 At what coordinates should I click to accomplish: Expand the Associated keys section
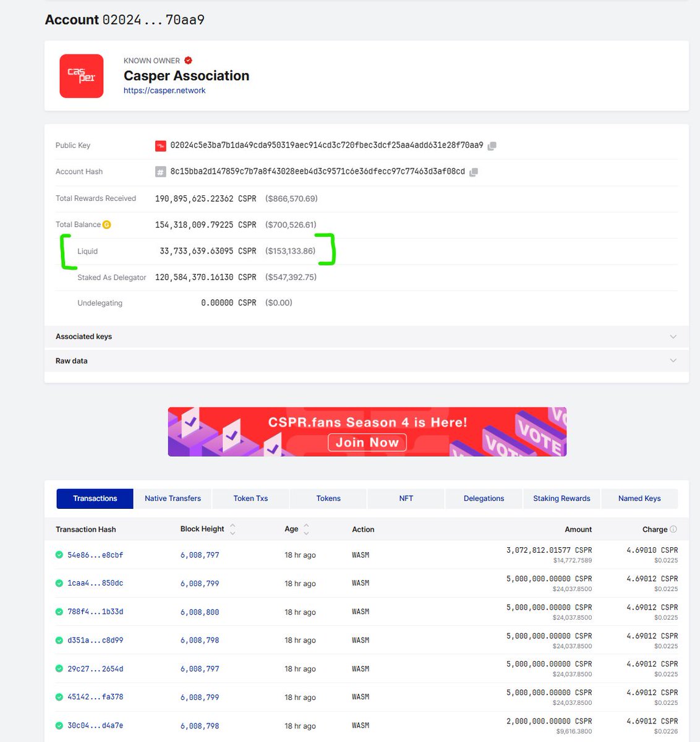367,337
